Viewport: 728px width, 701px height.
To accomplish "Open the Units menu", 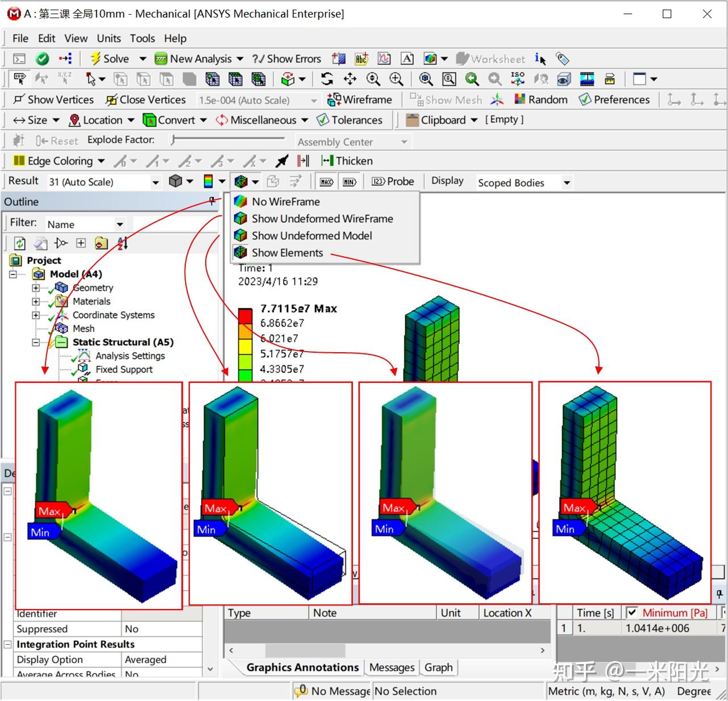I will coord(108,38).
